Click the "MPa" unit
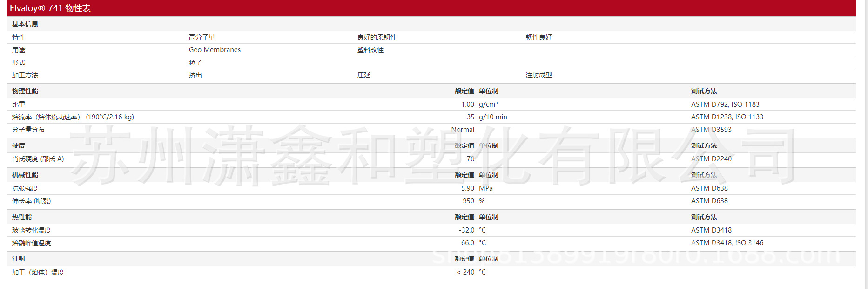868x289 pixels. pos(486,188)
